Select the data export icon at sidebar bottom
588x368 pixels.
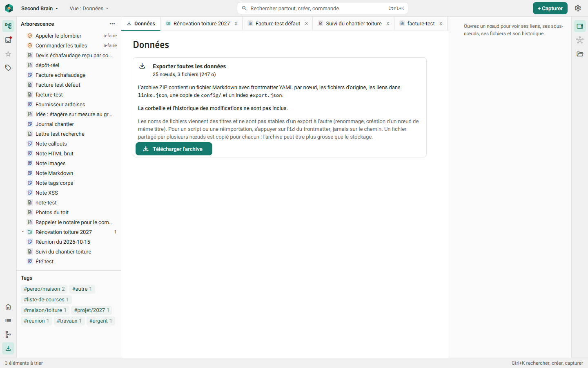tap(8, 348)
